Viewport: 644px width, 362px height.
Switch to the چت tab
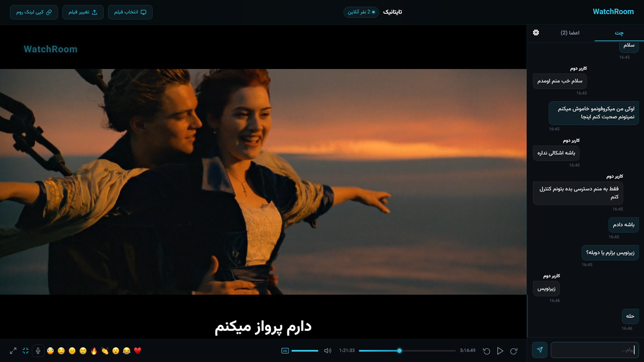coord(619,33)
